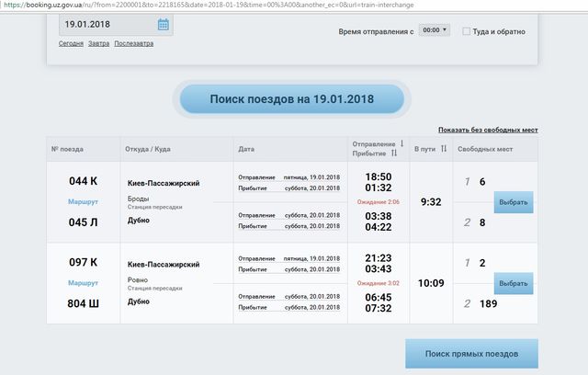Focus the date field showing 19.01.2018
Viewport: 588px width, 375px height.
[101, 25]
